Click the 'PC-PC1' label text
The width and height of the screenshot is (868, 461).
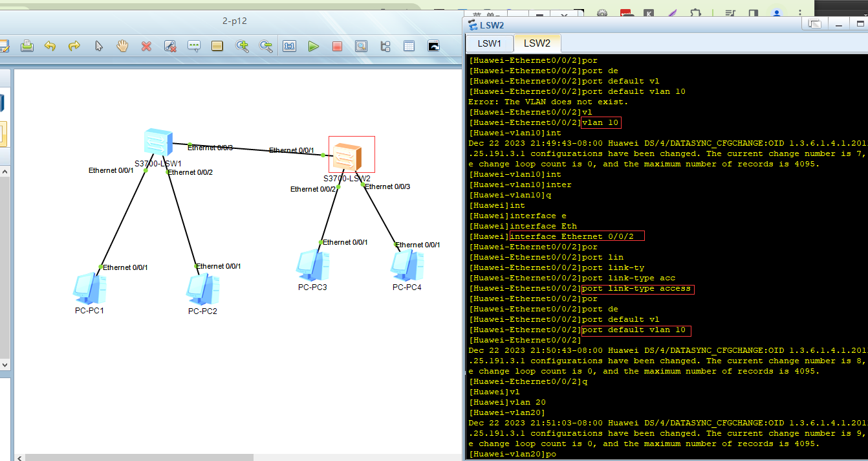(89, 310)
